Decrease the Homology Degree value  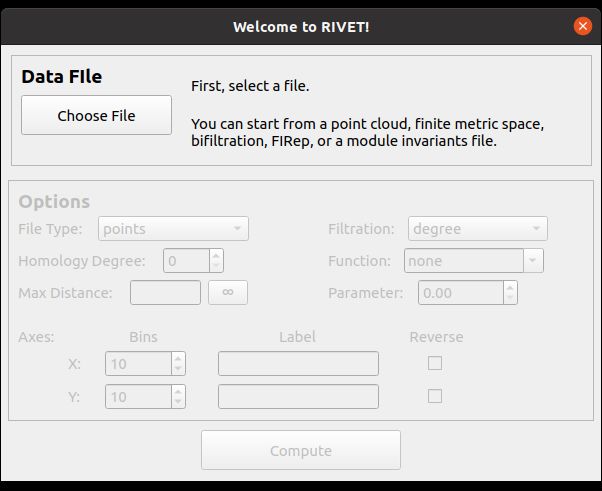(x=216, y=266)
